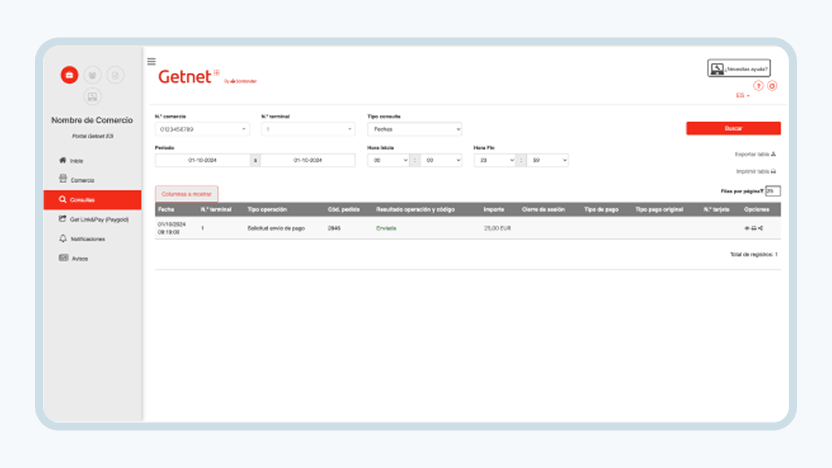Select the Consultas menu item
Image resolution: width=832 pixels, height=468 pixels.
tap(92, 200)
